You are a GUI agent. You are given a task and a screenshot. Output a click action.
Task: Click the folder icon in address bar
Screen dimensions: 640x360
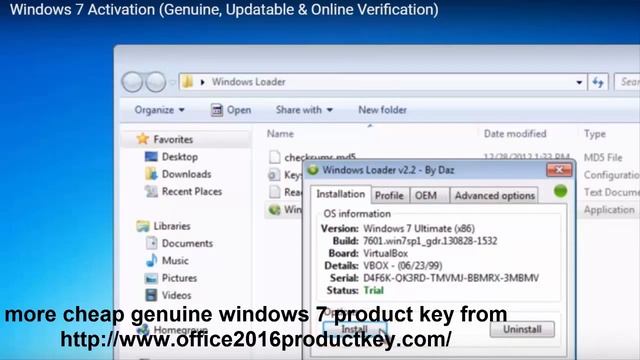tap(187, 82)
